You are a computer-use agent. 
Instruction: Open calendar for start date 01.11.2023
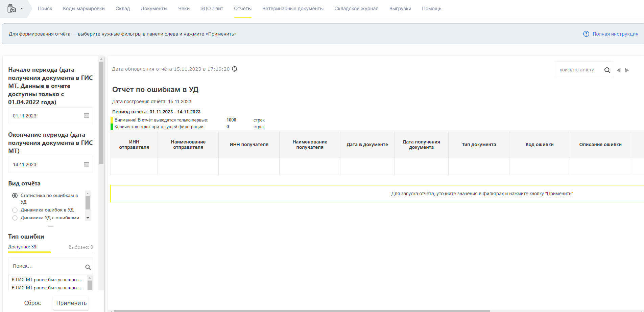(x=87, y=116)
